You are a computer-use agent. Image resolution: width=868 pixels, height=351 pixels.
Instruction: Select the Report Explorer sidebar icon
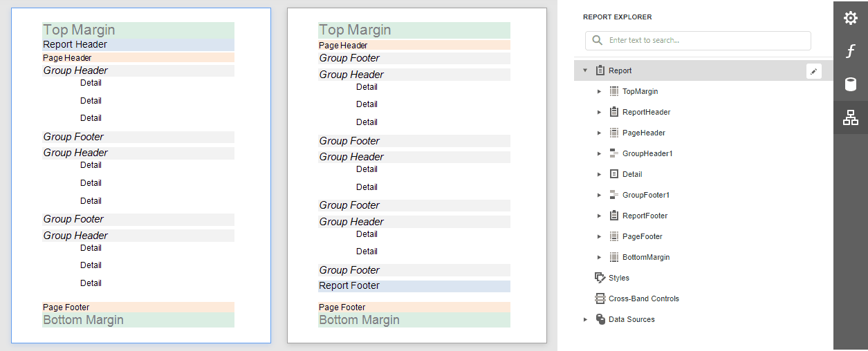point(850,117)
